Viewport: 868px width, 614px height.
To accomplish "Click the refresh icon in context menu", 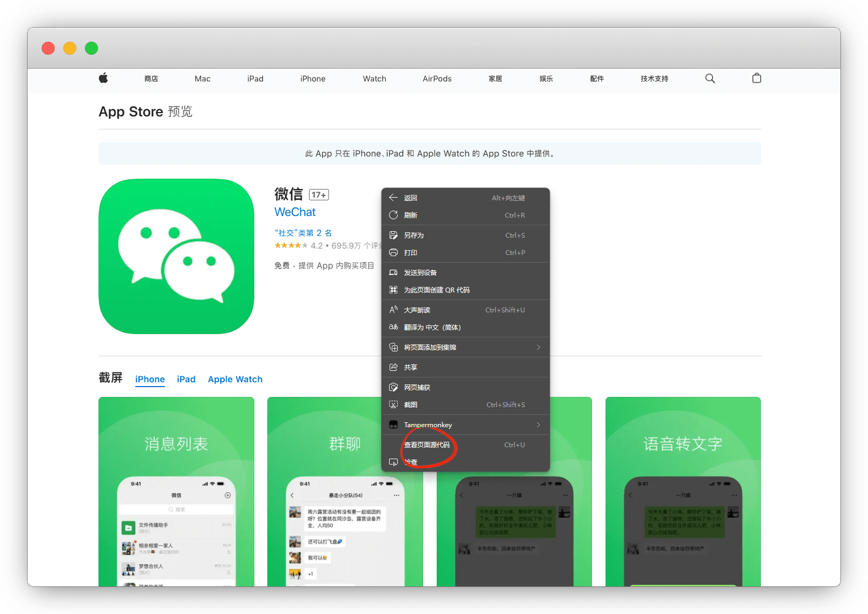I will point(393,215).
